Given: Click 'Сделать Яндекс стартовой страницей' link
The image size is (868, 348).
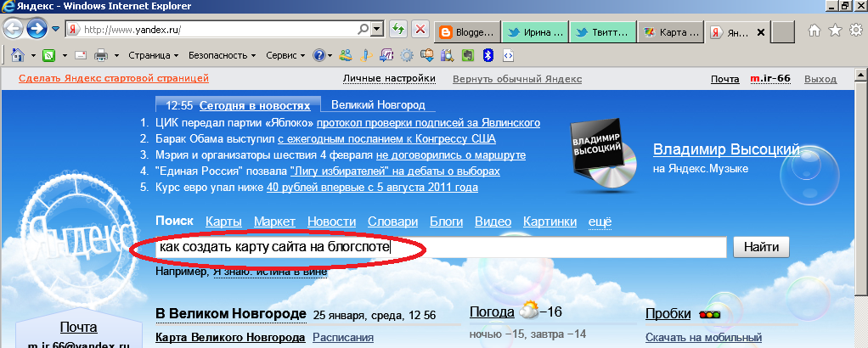Looking at the screenshot, I should [x=114, y=79].
